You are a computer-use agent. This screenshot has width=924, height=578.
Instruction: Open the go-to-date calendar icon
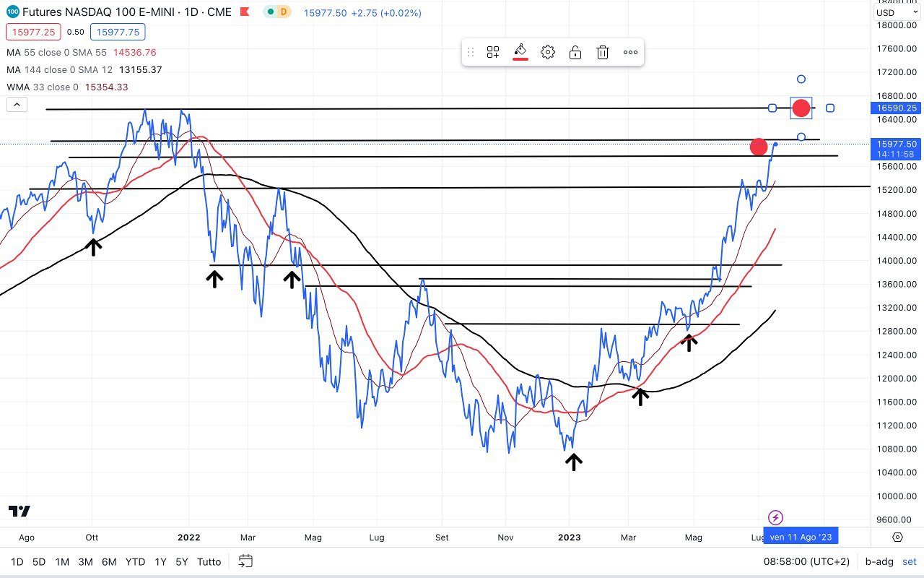click(245, 561)
